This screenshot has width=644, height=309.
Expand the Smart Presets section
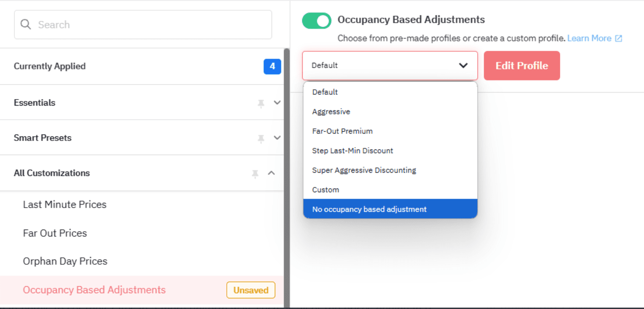coord(277,138)
